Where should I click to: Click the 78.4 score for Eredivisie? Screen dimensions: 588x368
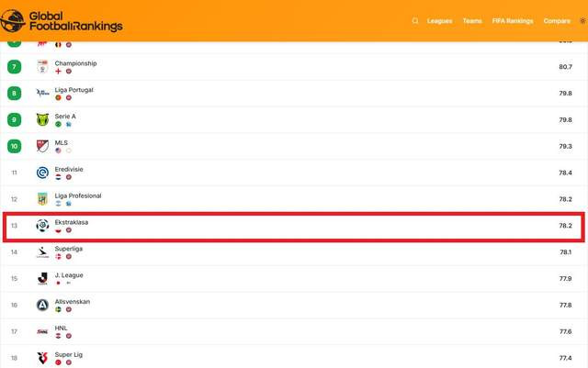point(566,173)
